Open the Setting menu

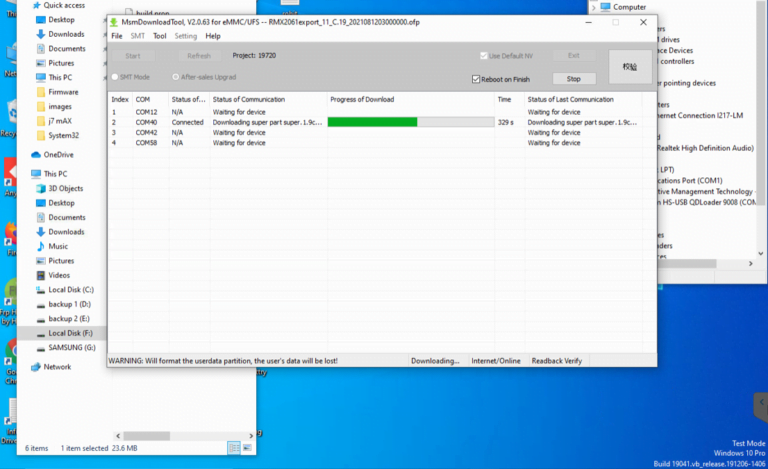point(186,36)
